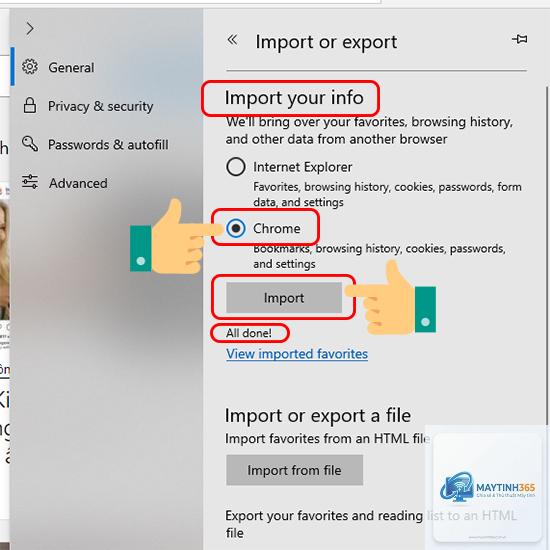This screenshot has height=550, width=550.
Task: Pin the settings pane with pushpin icon
Action: tap(519, 39)
